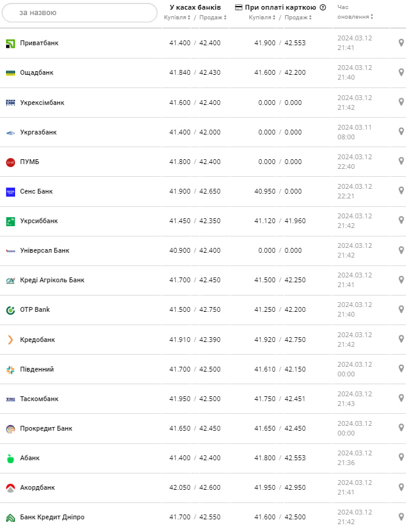Image resolution: width=406 pixels, height=532 pixels.
Task: Open the Укрексімбанк link
Action: pos(42,103)
